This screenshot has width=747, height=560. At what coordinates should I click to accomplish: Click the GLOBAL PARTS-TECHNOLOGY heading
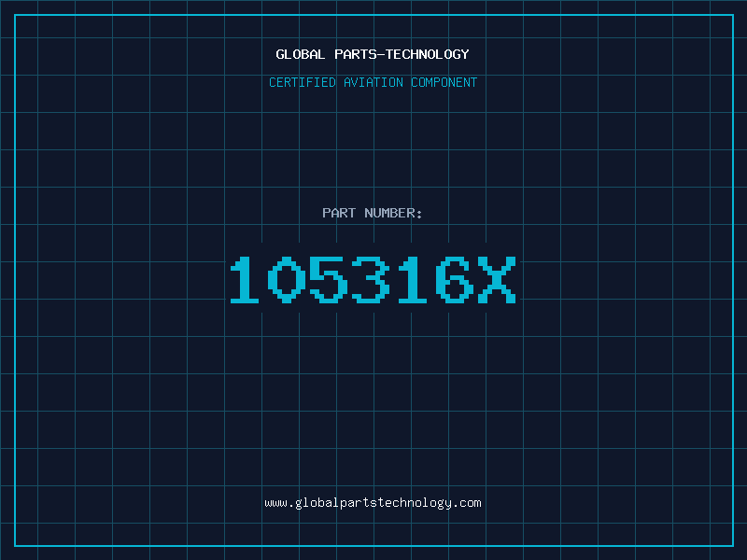[x=373, y=54]
